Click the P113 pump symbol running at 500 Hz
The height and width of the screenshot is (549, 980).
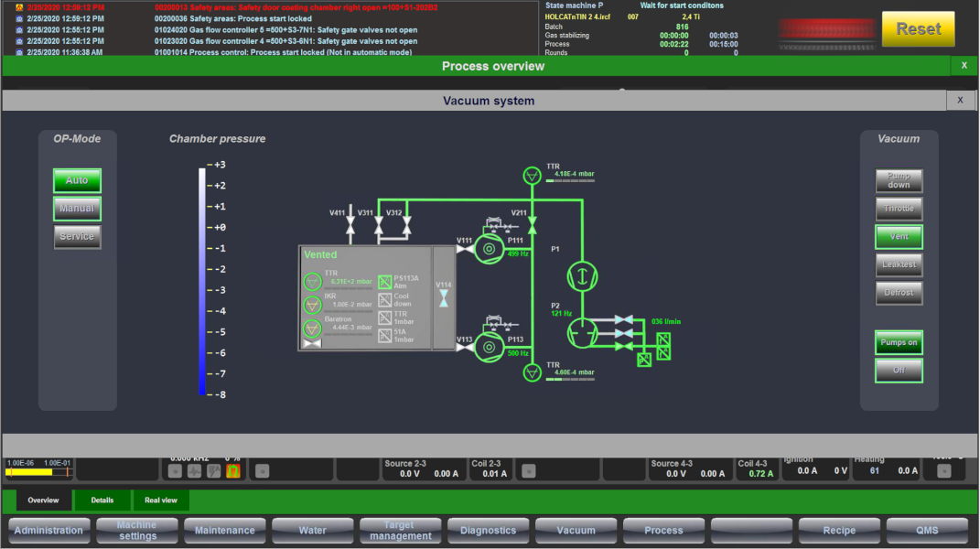[490, 349]
